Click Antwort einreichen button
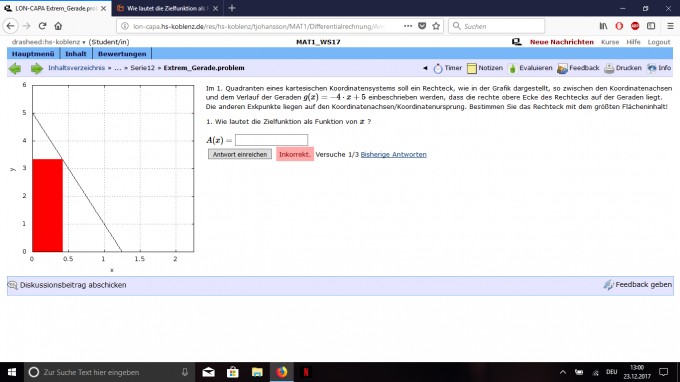The width and height of the screenshot is (680, 382). coord(240,154)
